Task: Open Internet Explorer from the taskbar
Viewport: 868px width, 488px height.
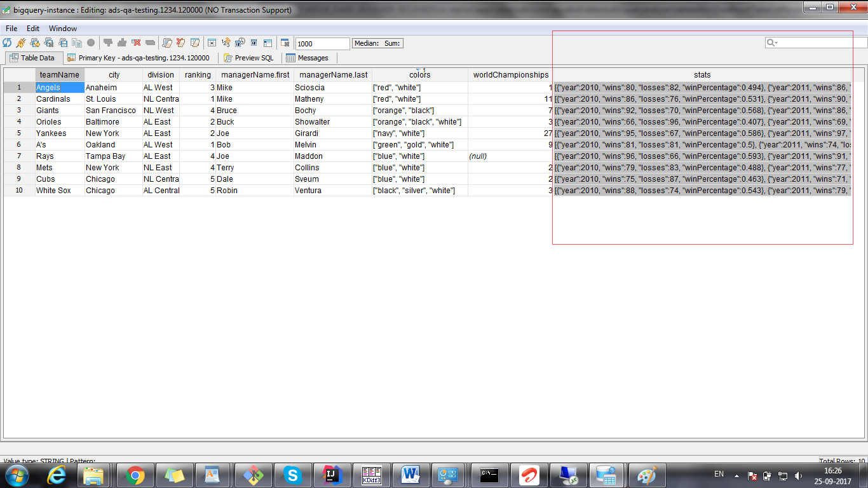Action: [57, 475]
